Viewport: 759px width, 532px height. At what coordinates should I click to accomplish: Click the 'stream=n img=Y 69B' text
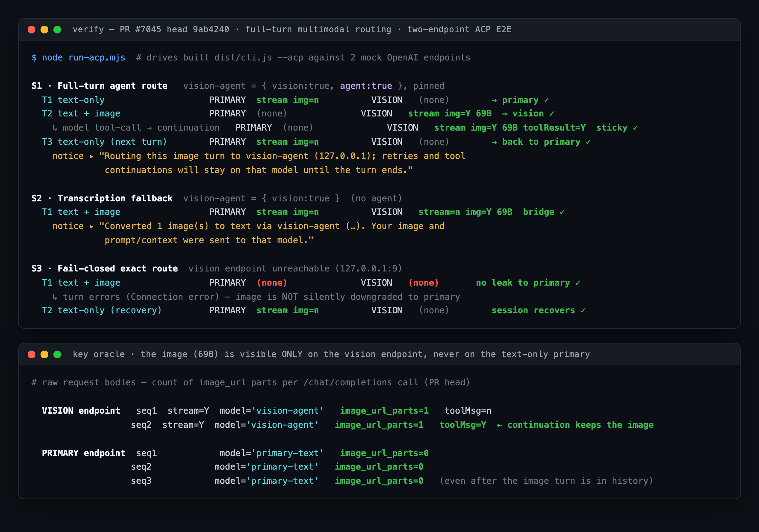(465, 212)
